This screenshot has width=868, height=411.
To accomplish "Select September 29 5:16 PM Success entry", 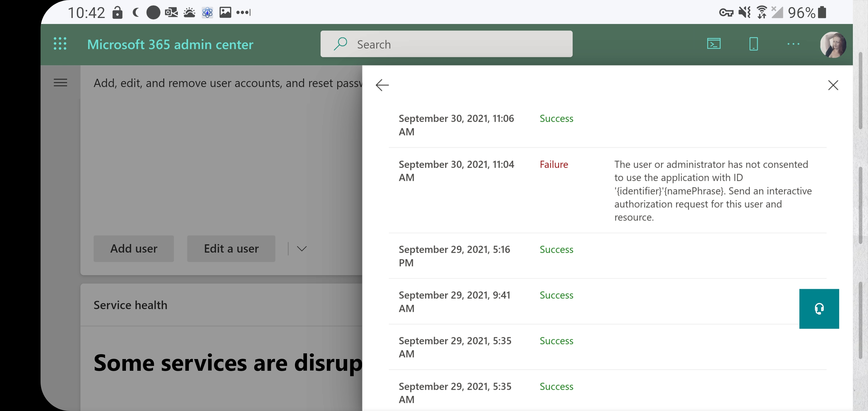I will [x=556, y=250].
